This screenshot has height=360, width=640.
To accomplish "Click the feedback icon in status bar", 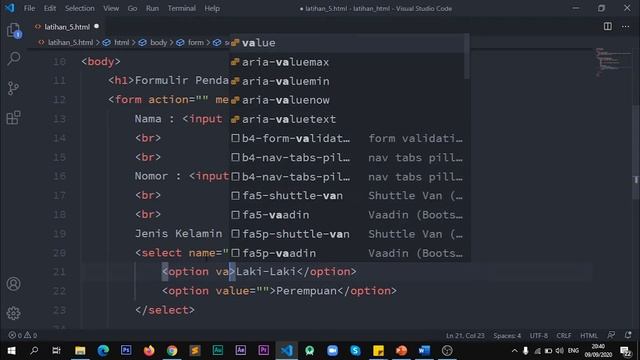I will point(611,335).
